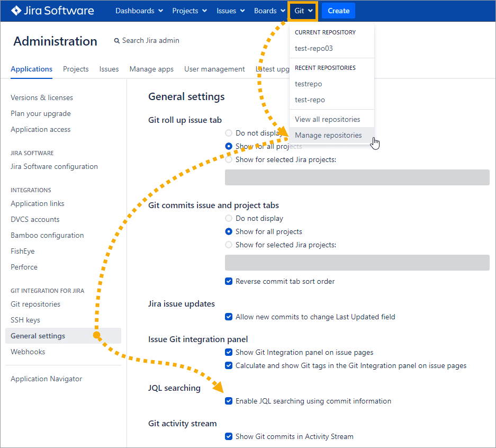Click the blue Create button
Viewport: 496px width, 448px height.
point(338,11)
